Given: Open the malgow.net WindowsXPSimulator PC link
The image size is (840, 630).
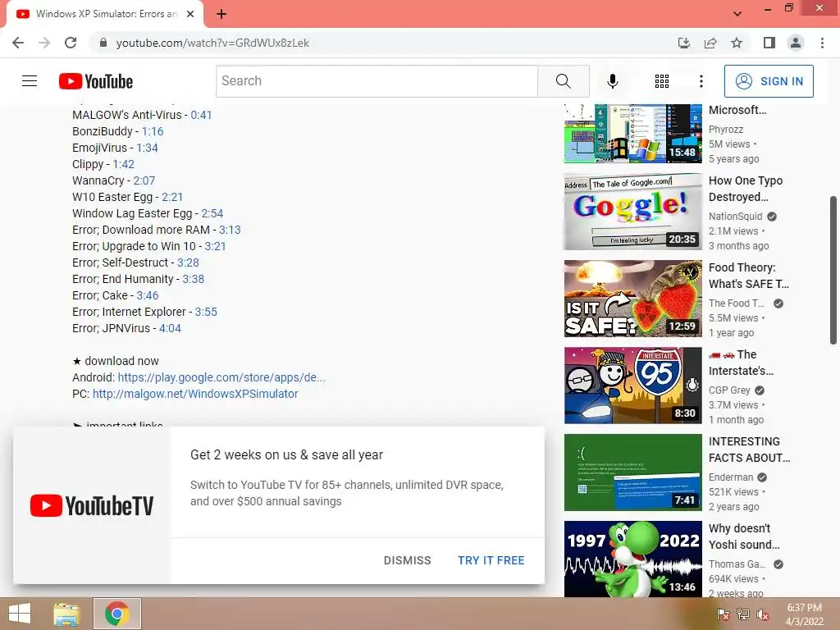Looking at the screenshot, I should 195,394.
